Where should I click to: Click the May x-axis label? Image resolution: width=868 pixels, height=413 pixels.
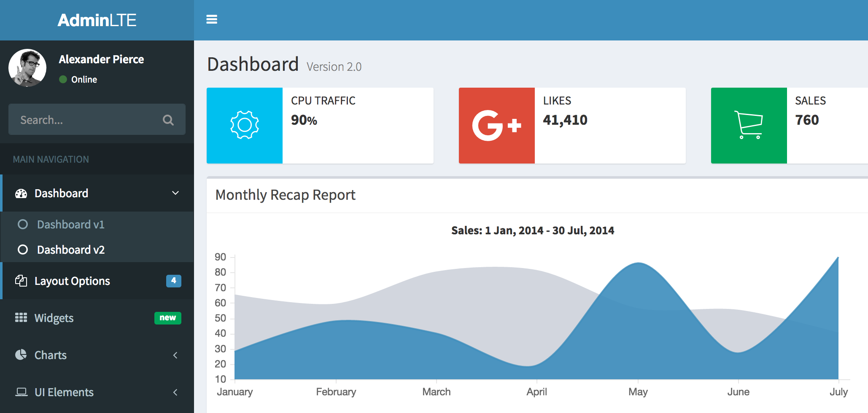pyautogui.click(x=638, y=392)
